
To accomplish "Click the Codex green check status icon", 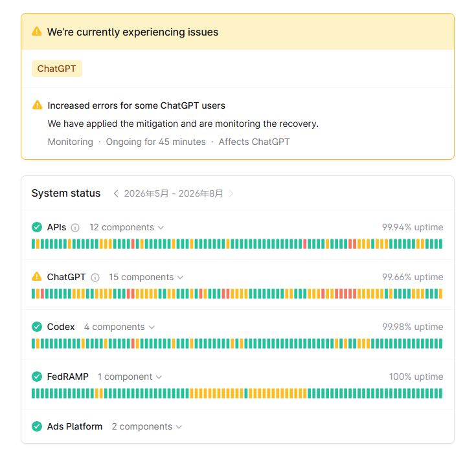I will point(37,327).
